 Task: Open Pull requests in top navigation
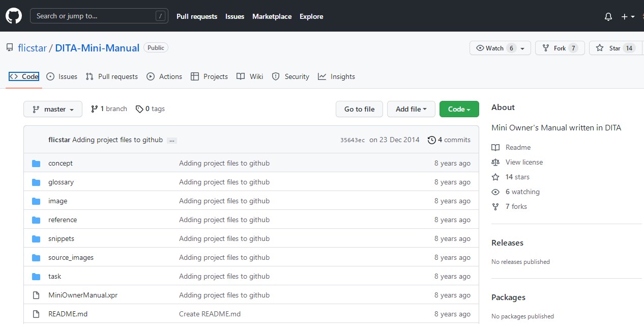tap(197, 16)
